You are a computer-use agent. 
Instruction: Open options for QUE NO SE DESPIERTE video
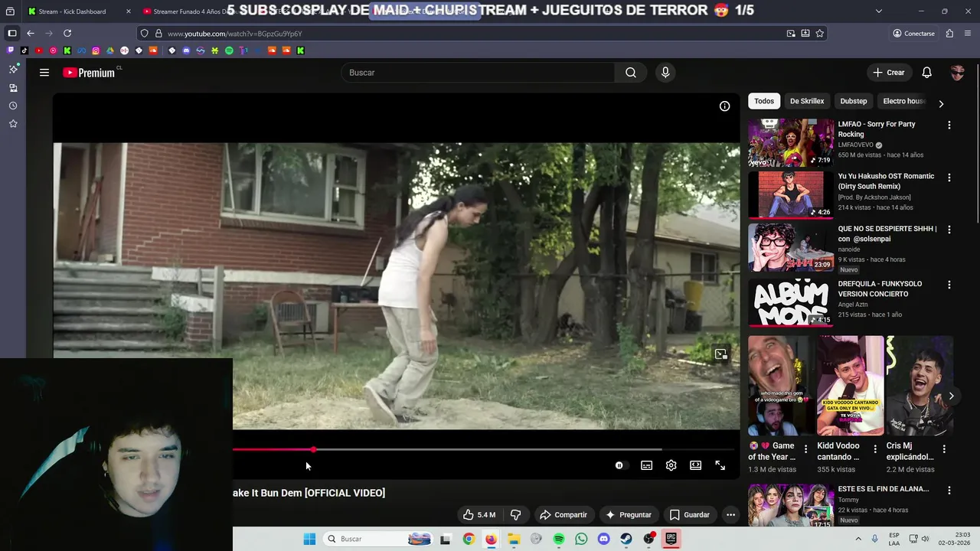click(949, 230)
